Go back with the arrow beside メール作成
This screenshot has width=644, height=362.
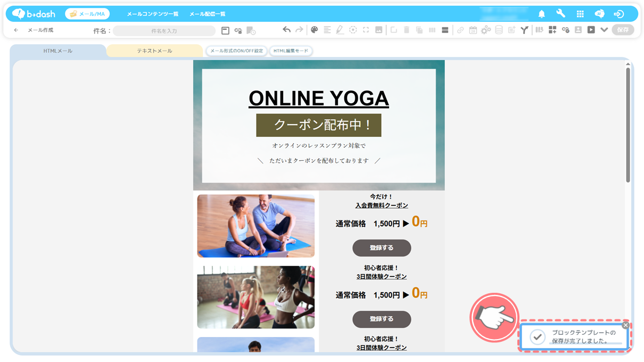click(16, 30)
